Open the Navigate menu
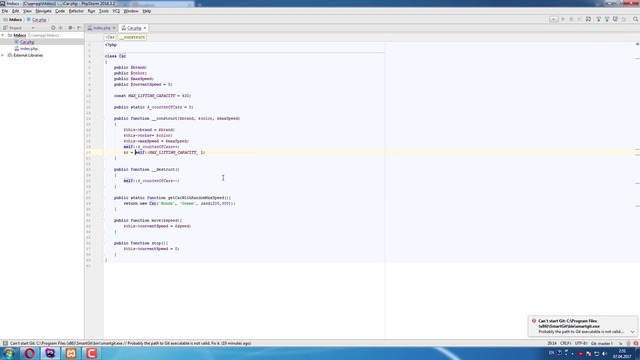Screen dimensions: 640x360 pyautogui.click(x=43, y=11)
